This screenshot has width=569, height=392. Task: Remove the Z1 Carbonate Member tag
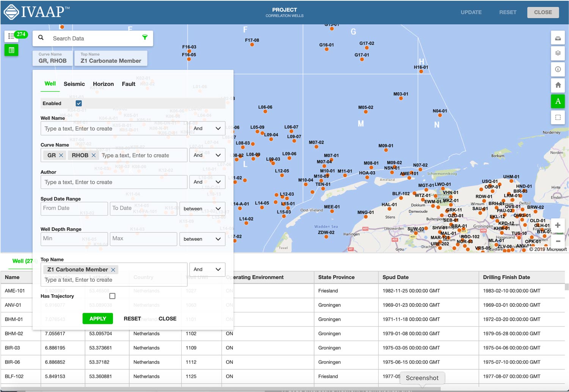point(113,270)
